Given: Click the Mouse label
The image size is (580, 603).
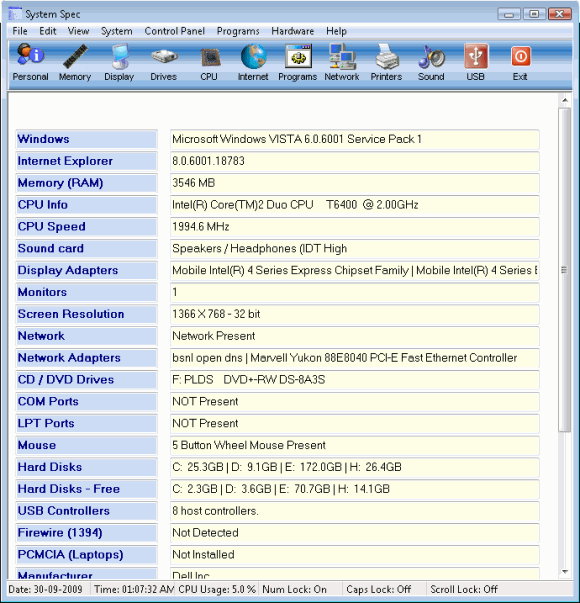Looking at the screenshot, I should click(x=87, y=445).
